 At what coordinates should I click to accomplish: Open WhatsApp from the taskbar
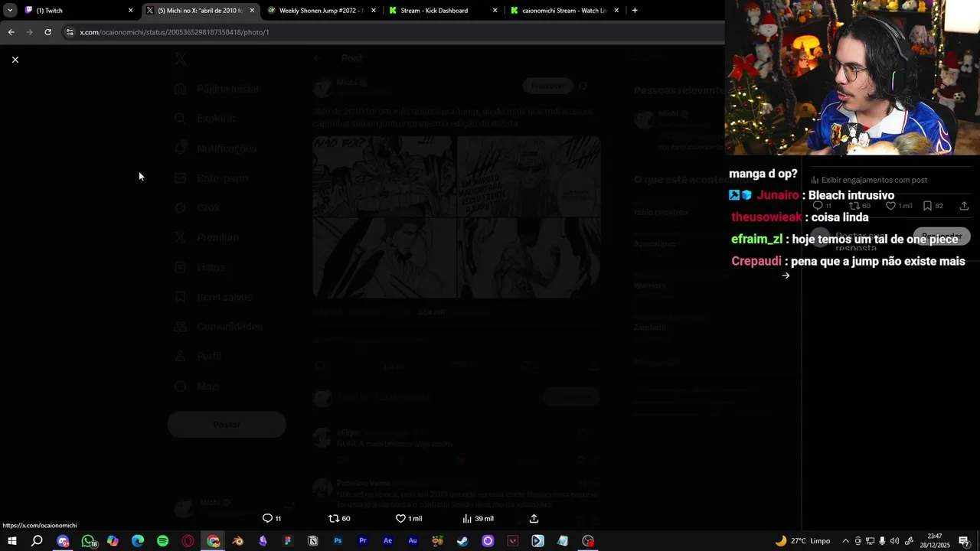[x=88, y=541]
